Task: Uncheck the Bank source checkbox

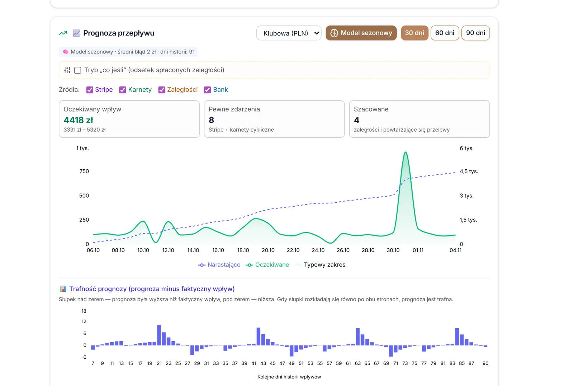Action: click(x=207, y=90)
